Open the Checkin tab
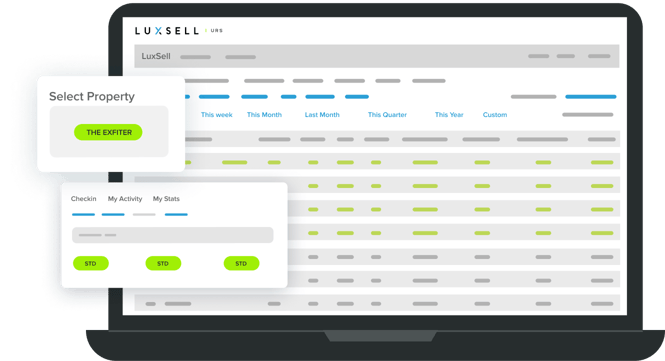 84,199
